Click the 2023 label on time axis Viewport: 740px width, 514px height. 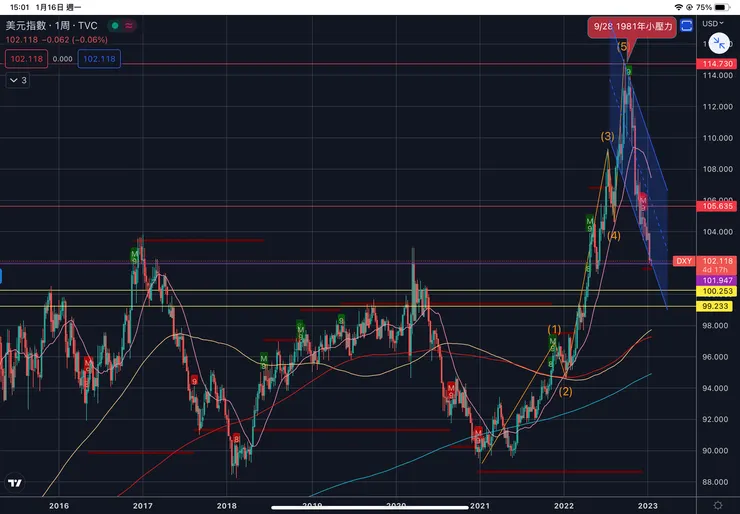648,506
